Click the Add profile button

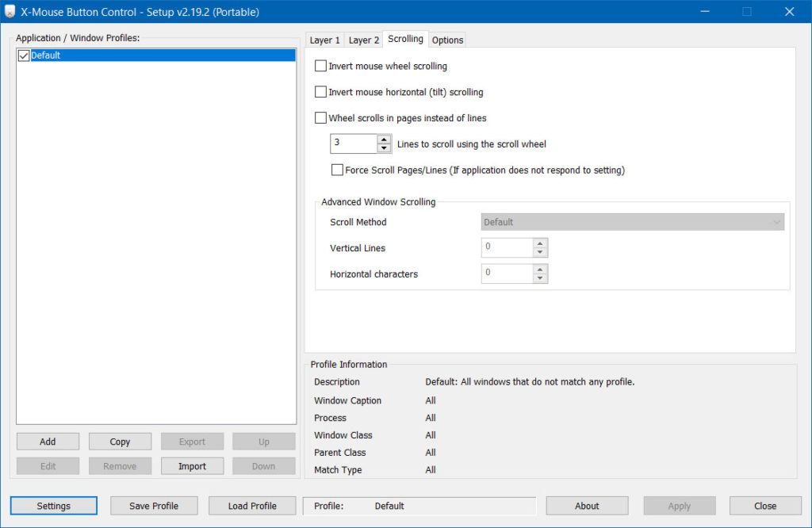pyautogui.click(x=48, y=441)
